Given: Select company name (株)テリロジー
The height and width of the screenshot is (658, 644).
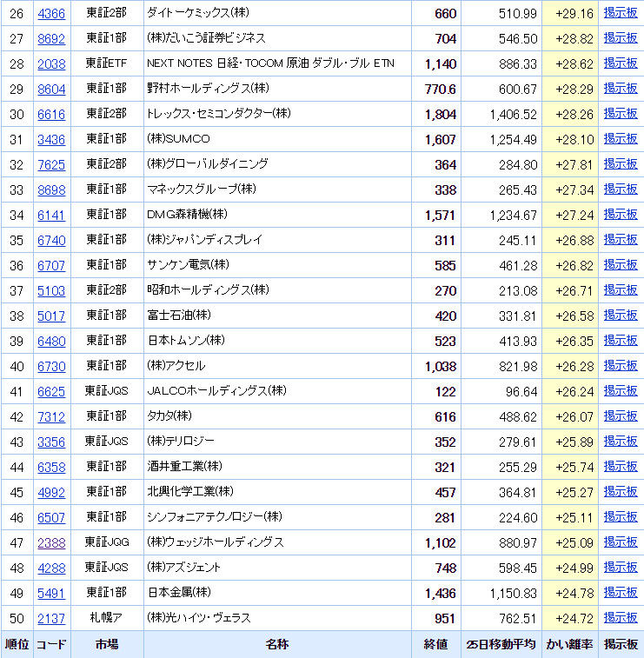Looking at the screenshot, I should pyautogui.click(x=181, y=441).
